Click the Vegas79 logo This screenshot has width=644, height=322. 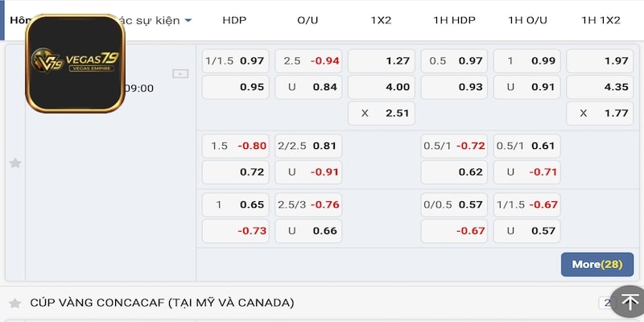pos(75,63)
